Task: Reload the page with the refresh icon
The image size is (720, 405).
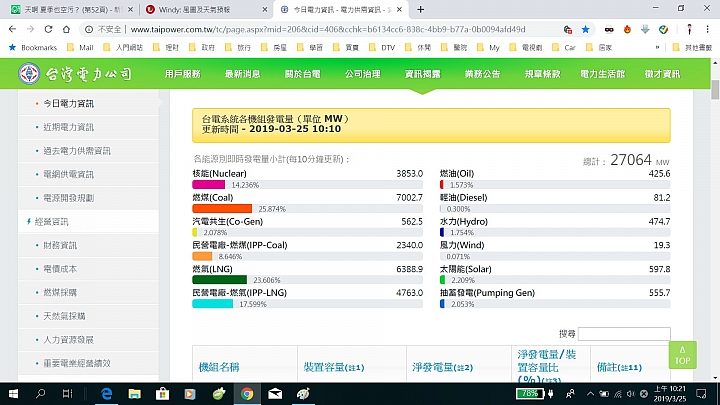Action: coord(48,29)
